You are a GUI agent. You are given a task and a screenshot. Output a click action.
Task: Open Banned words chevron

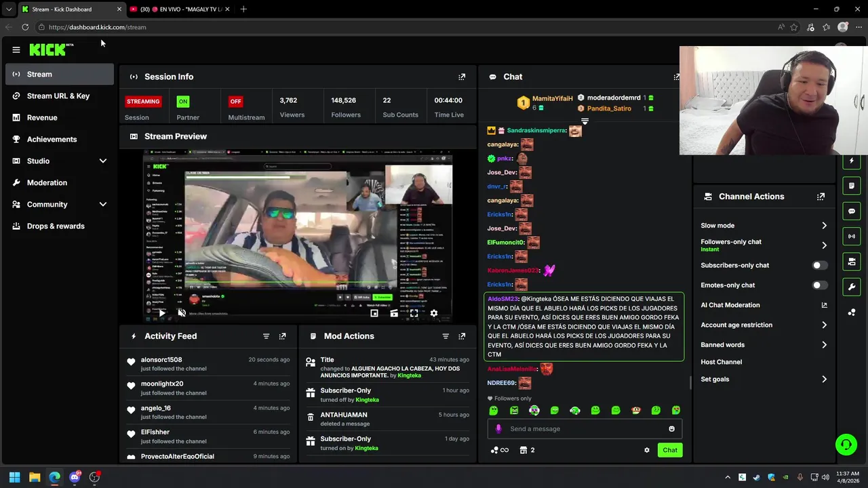824,345
